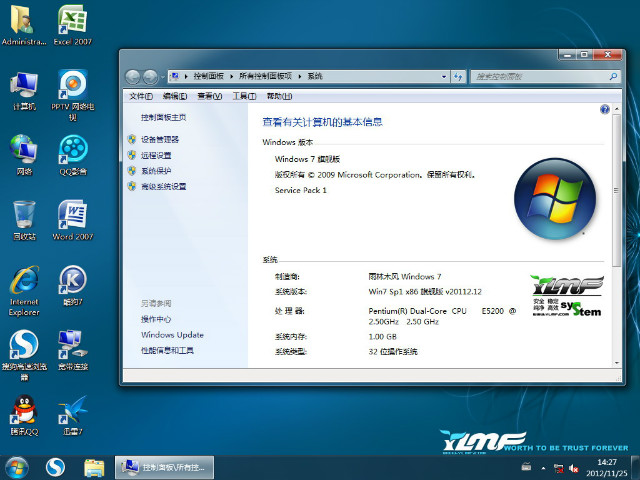This screenshot has width=640, height=480.
Task: Open PPTV 网络电视 desktop shortcut
Action: (73, 95)
